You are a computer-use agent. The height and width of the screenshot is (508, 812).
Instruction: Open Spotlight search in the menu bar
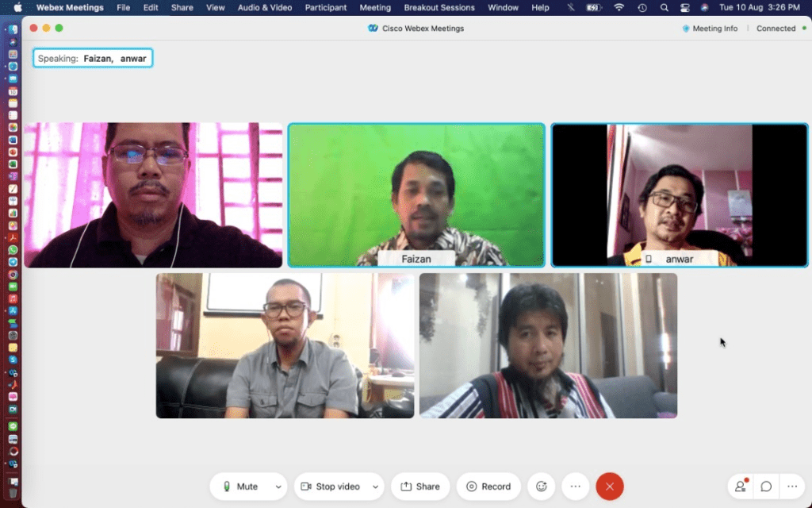click(x=664, y=7)
